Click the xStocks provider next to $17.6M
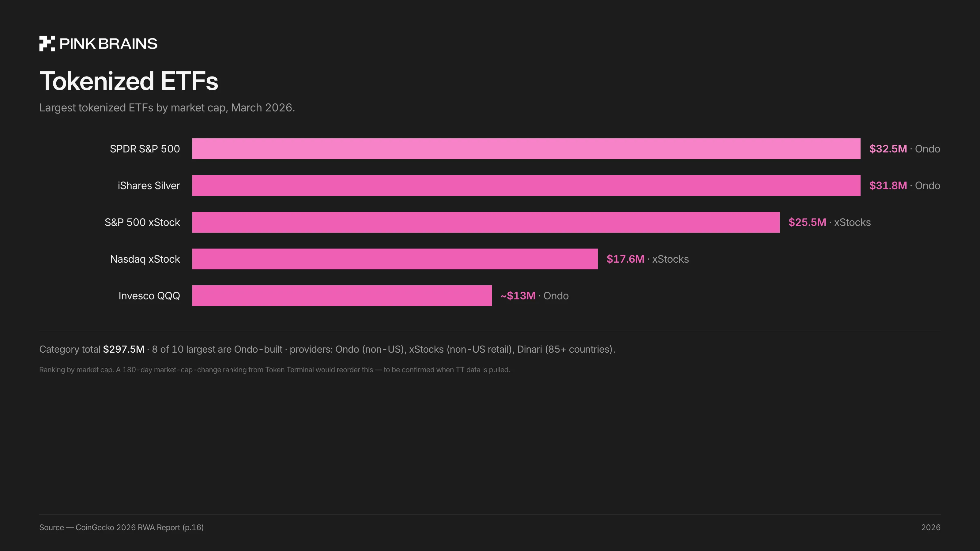This screenshot has height=551, width=980. (670, 259)
